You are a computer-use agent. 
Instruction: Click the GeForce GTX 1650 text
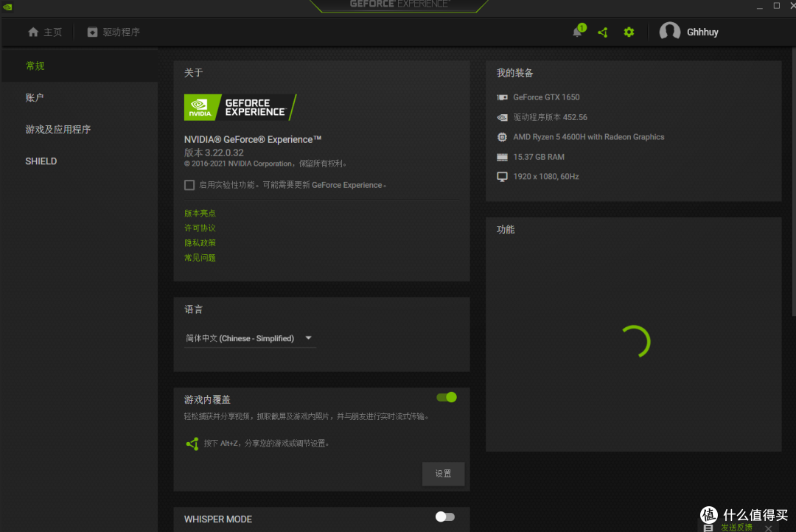coord(546,97)
